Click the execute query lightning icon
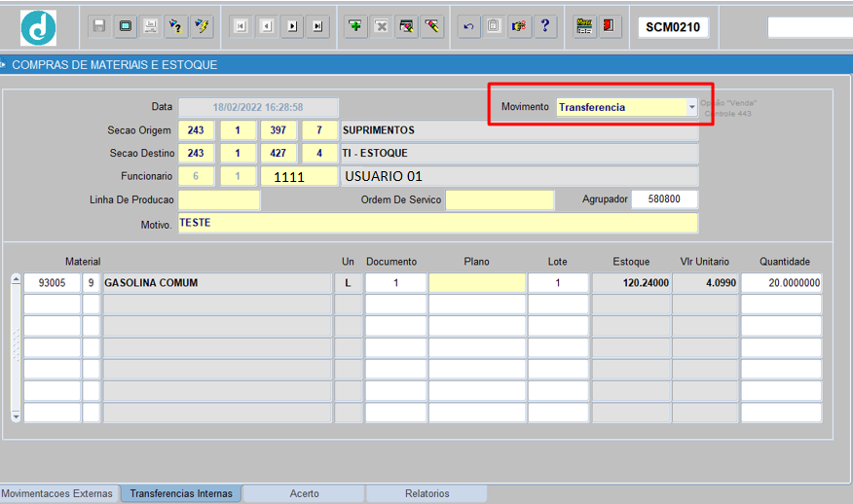The width and height of the screenshot is (853, 504). click(x=202, y=26)
